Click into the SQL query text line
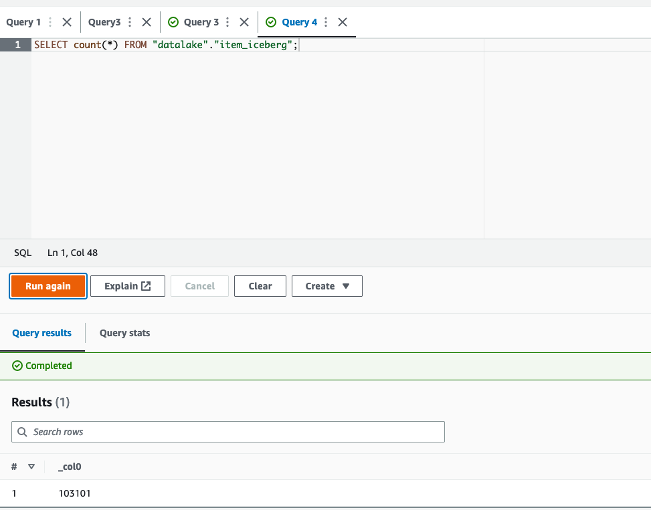 pos(166,45)
